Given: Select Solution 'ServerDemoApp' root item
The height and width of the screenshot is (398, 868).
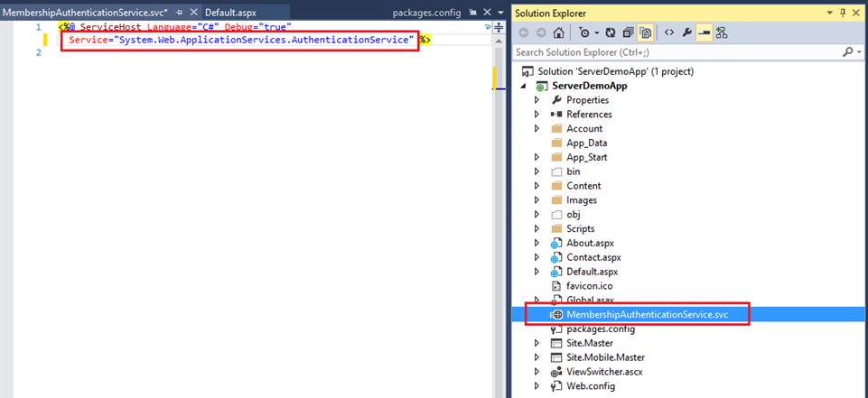Looking at the screenshot, I should 616,71.
